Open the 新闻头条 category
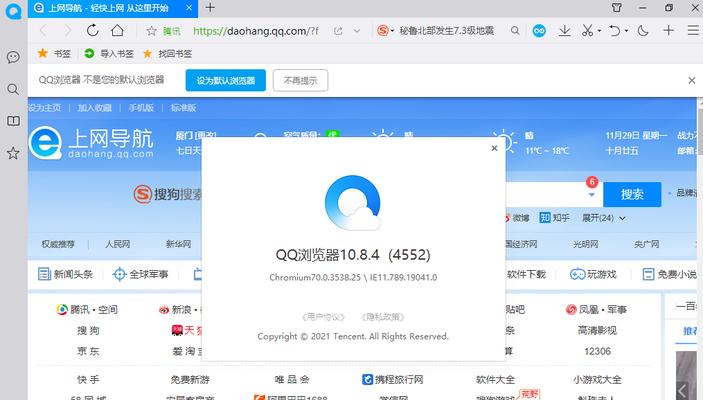 coord(65,274)
